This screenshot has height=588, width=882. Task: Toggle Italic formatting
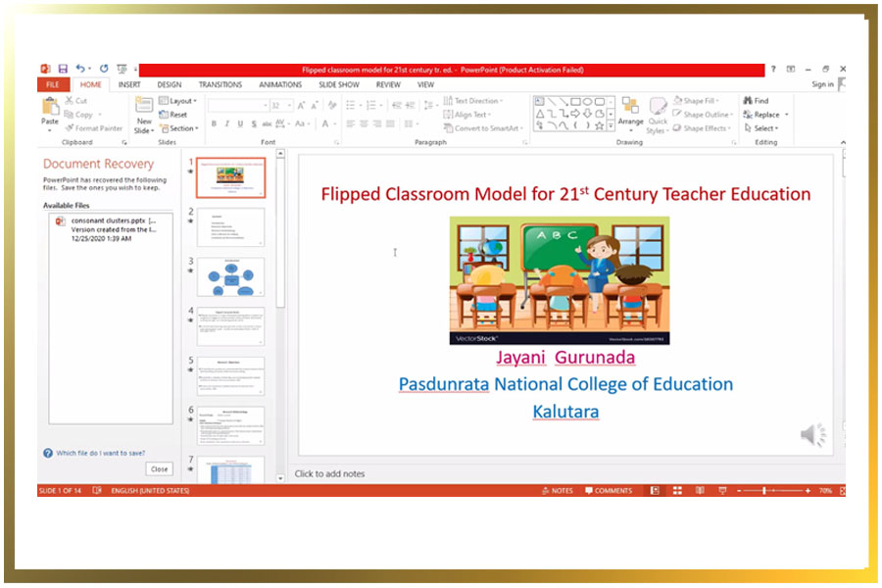pyautogui.click(x=227, y=123)
